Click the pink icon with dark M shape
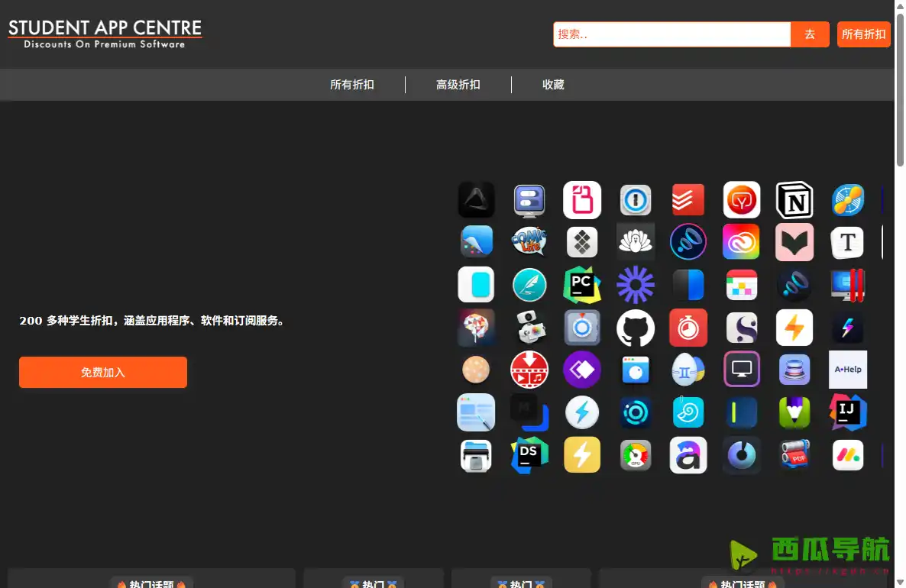This screenshot has height=588, width=906. (794, 242)
